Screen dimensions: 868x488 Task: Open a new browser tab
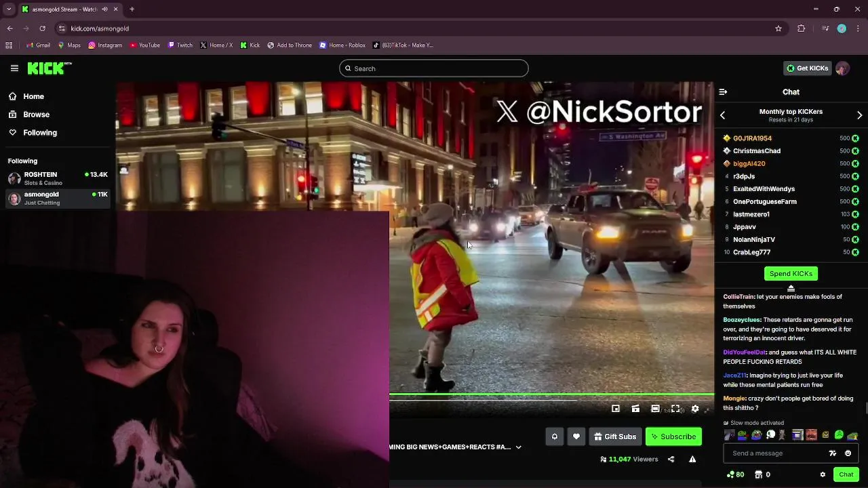click(132, 9)
